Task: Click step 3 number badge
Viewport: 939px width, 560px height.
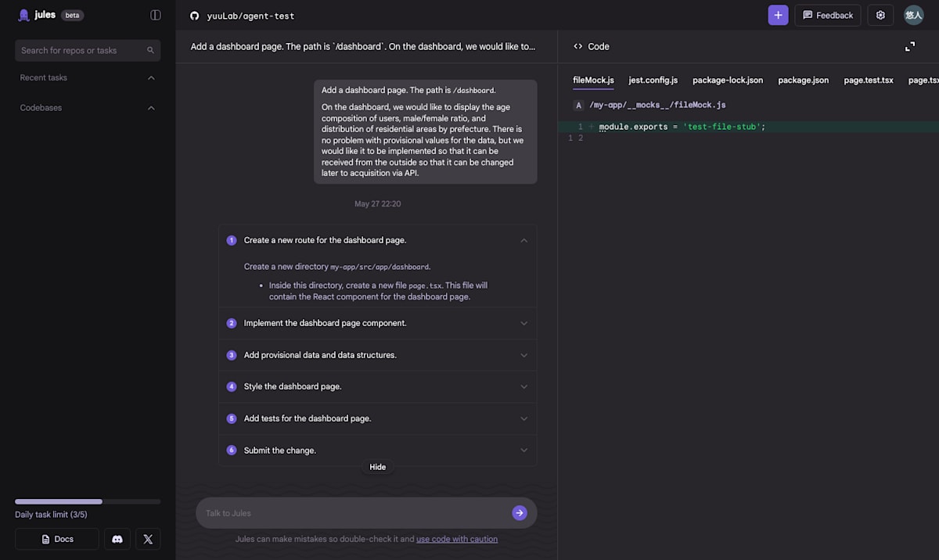Action: [232, 355]
